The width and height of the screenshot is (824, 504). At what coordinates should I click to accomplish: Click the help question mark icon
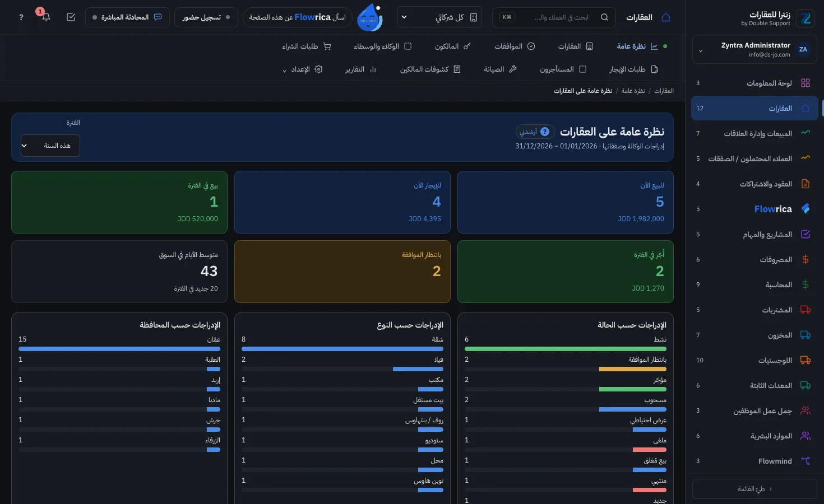pyautogui.click(x=21, y=17)
